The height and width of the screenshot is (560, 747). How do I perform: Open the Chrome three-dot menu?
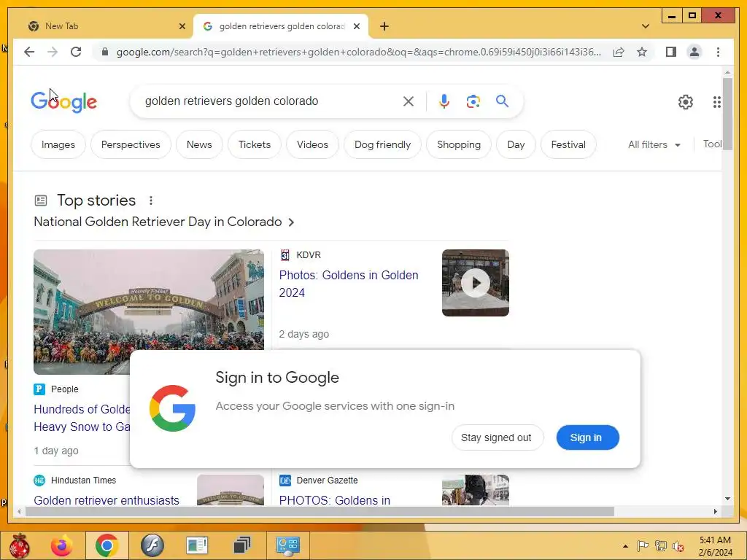coord(718,52)
